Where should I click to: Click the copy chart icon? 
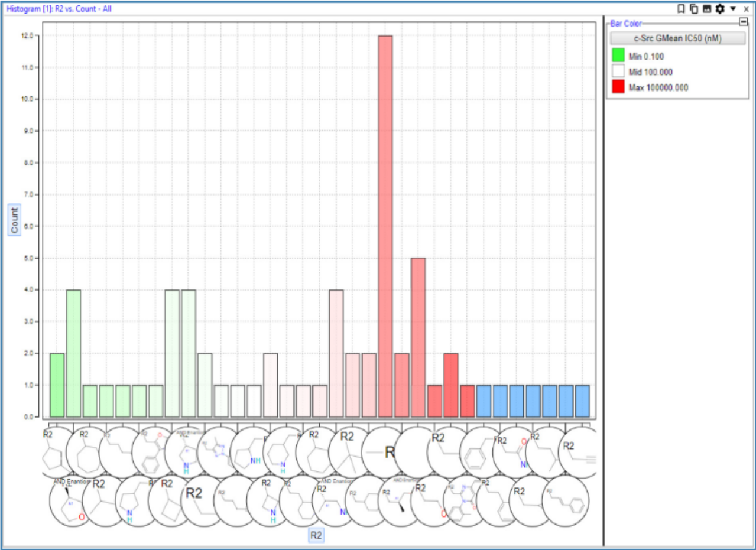pos(694,9)
